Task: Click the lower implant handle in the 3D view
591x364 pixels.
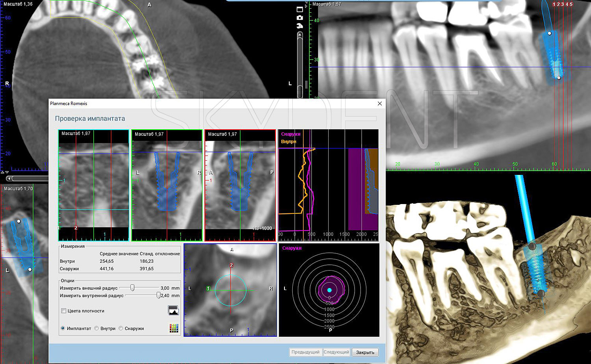Action: 541,293
